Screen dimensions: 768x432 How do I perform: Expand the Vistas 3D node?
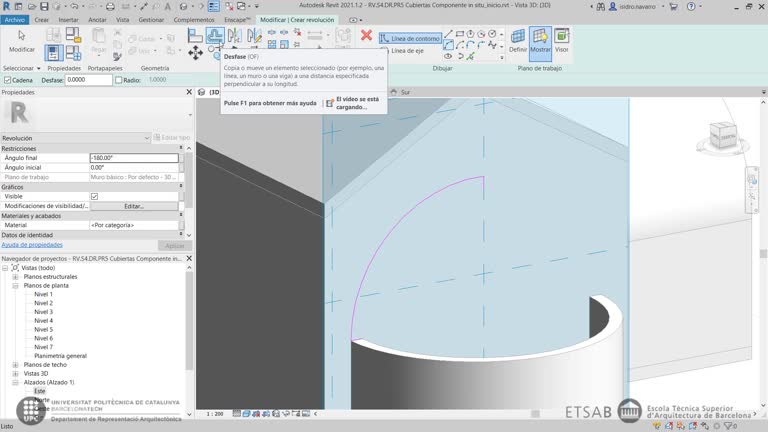click(x=15, y=373)
